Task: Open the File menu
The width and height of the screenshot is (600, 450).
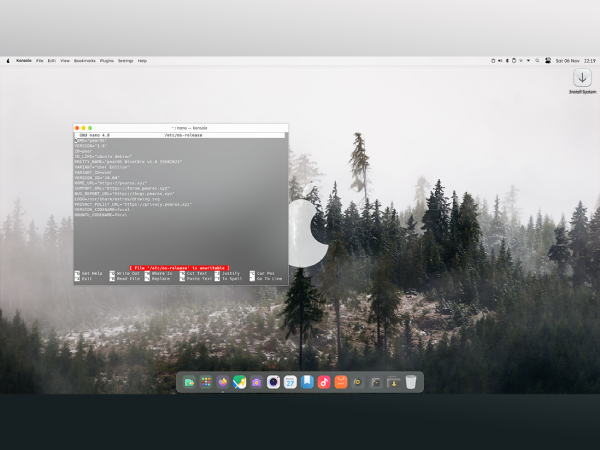Action: click(40, 61)
